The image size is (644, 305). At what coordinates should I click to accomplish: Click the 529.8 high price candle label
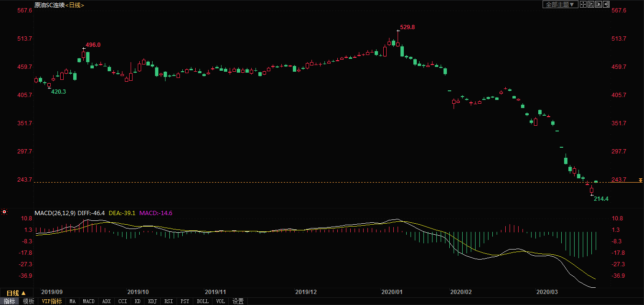407,27
